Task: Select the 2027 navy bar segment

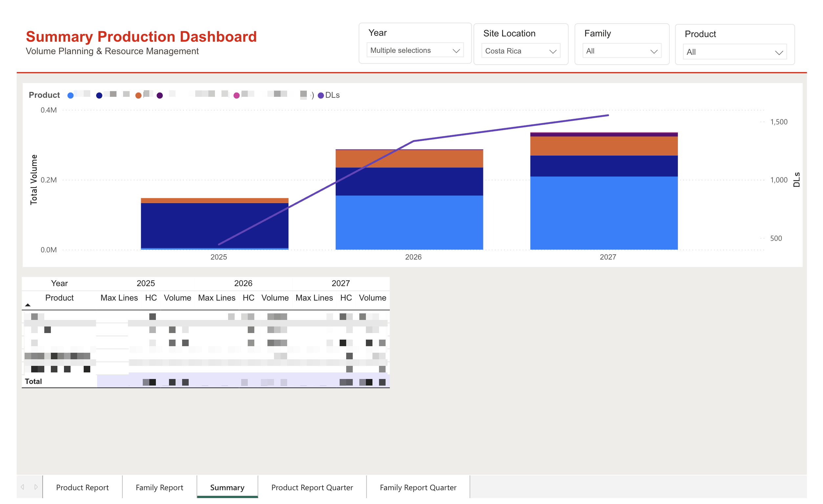Action: click(x=604, y=166)
